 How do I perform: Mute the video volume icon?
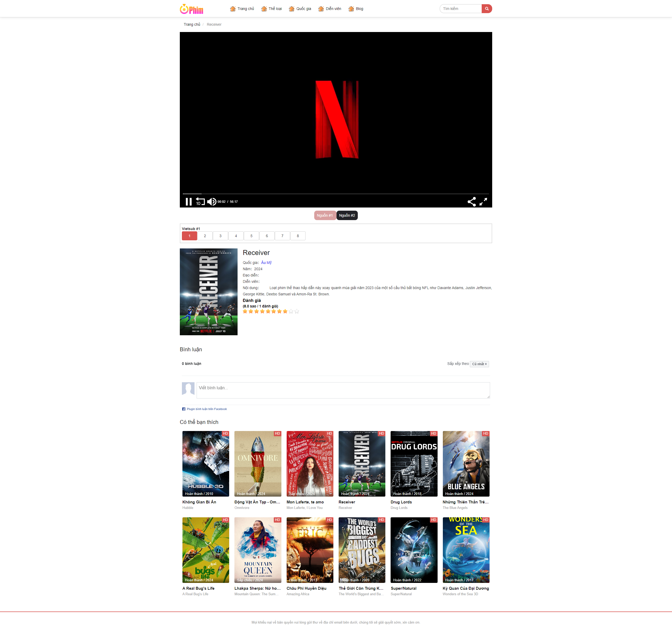tap(212, 202)
